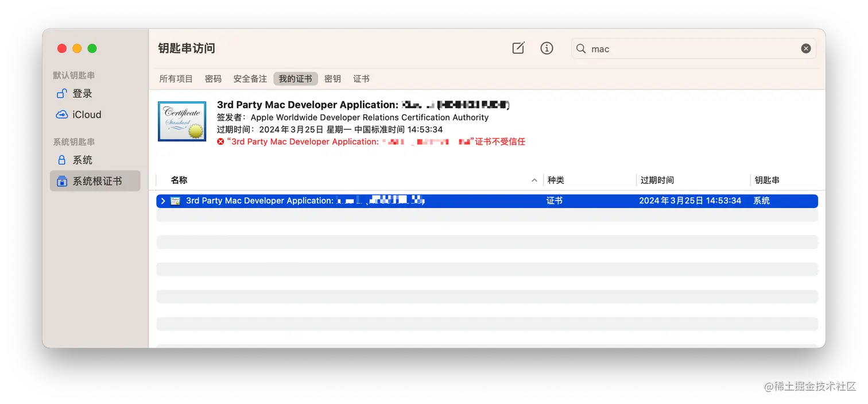The width and height of the screenshot is (868, 404).
Task: Sort by the 钥匙串 column header
Action: [x=767, y=180]
